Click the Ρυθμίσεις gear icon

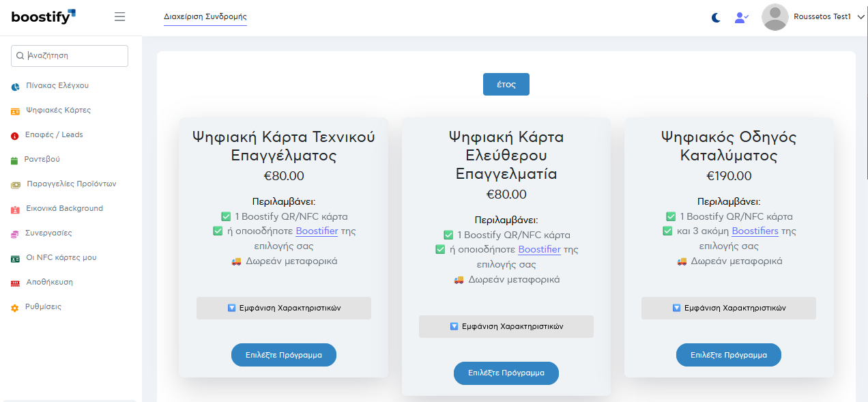coord(15,308)
